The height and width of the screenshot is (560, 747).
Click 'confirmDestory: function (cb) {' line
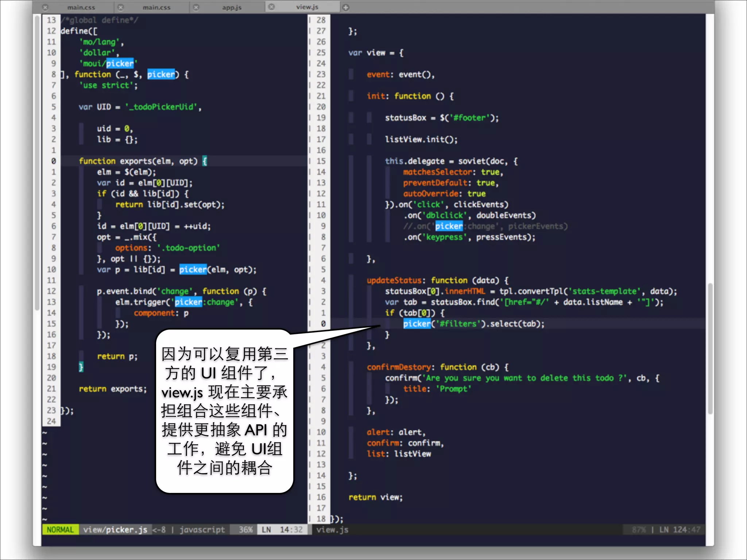438,367
